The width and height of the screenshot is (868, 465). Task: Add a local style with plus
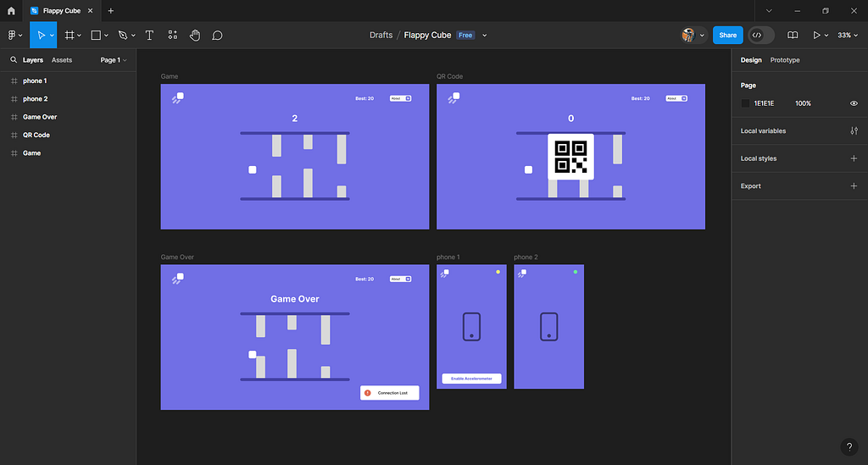pyautogui.click(x=854, y=158)
